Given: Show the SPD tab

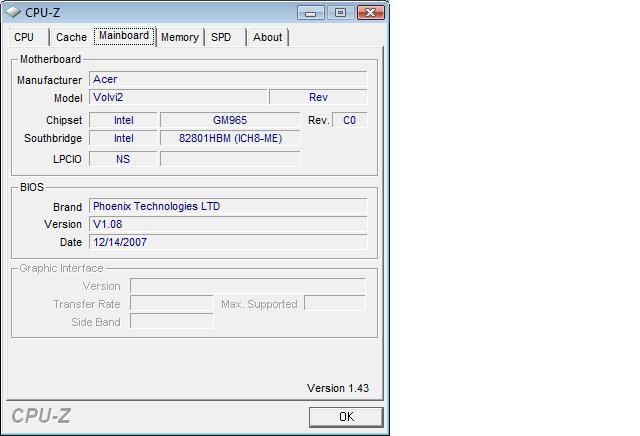Looking at the screenshot, I should (x=221, y=37).
